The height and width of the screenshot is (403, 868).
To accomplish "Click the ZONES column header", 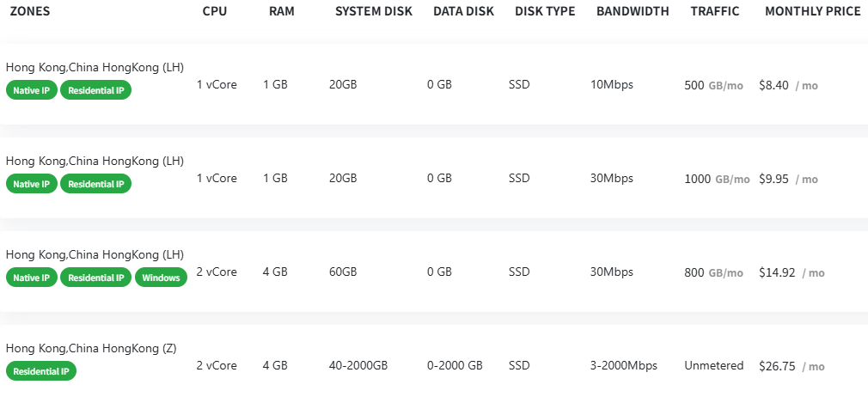I will (29, 12).
